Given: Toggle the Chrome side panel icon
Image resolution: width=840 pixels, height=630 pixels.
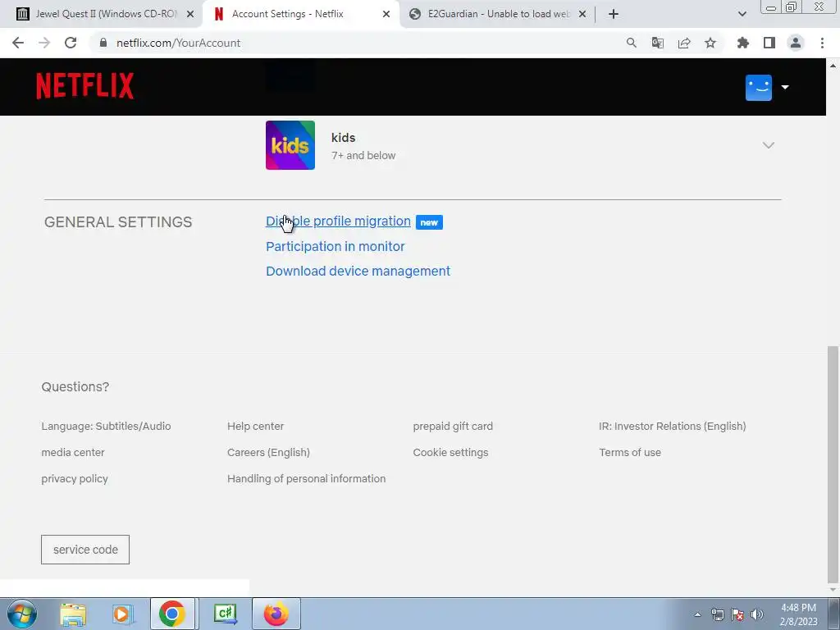Looking at the screenshot, I should click(769, 43).
